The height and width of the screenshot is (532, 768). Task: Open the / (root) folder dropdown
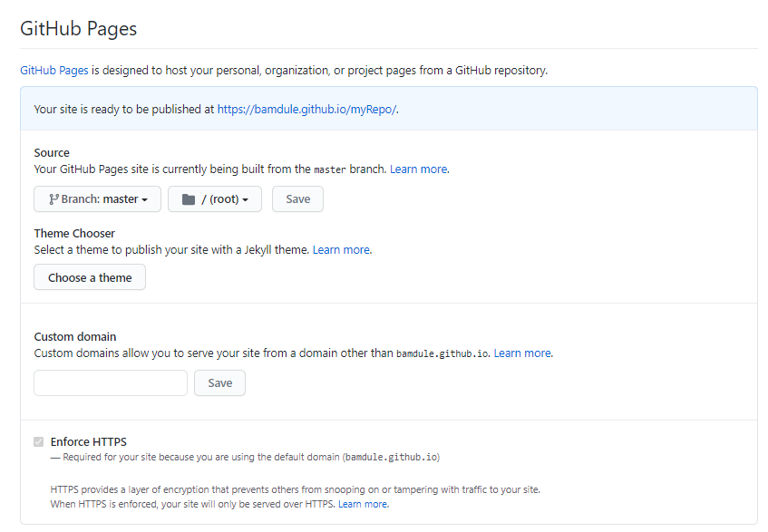215,199
